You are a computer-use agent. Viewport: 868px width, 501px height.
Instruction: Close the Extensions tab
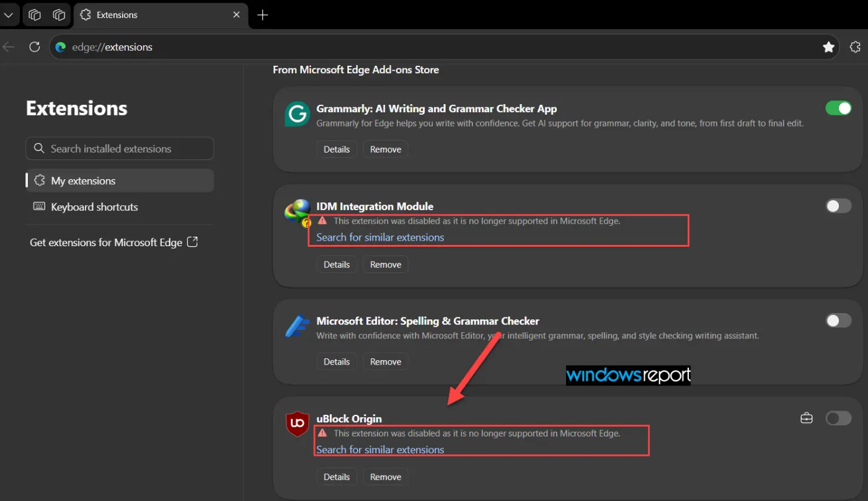pyautogui.click(x=236, y=15)
